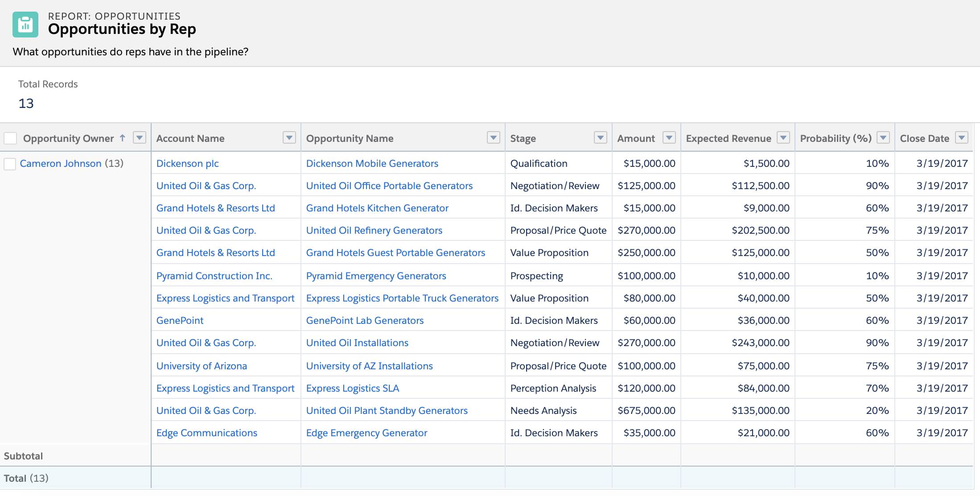Open United Oil Office Portable Generators link
This screenshot has height=496, width=980.
click(389, 186)
